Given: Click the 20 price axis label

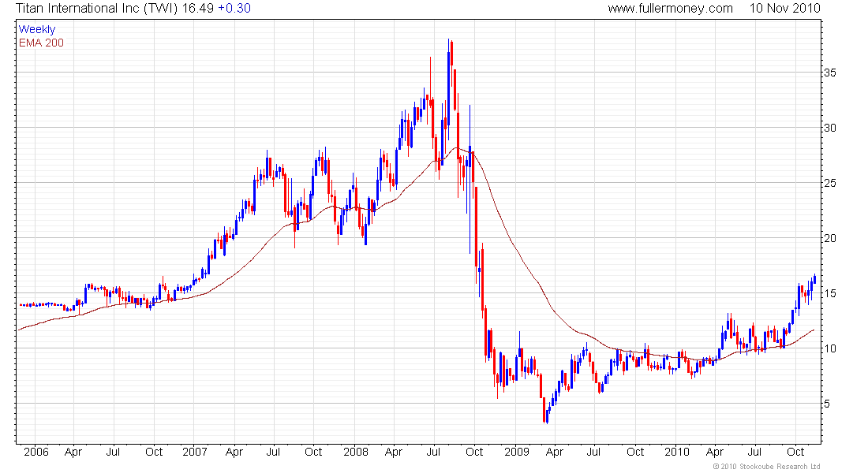Looking at the screenshot, I should (830, 238).
